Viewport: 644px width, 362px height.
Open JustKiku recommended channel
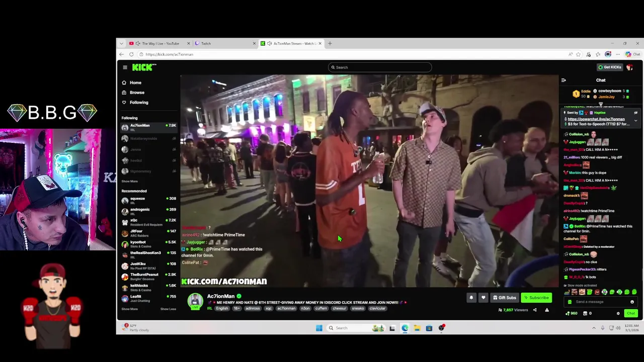149,265
